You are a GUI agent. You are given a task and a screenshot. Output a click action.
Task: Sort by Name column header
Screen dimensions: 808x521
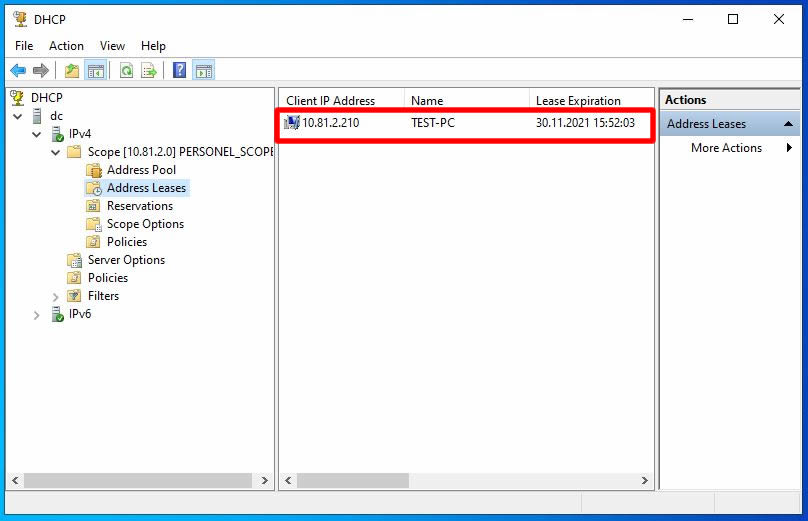point(467,100)
